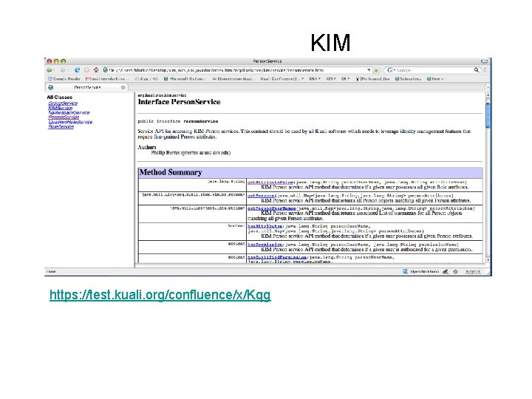This screenshot has width=532, height=399.
Task: Expand the News bookmark folder
Action: coord(435,79)
